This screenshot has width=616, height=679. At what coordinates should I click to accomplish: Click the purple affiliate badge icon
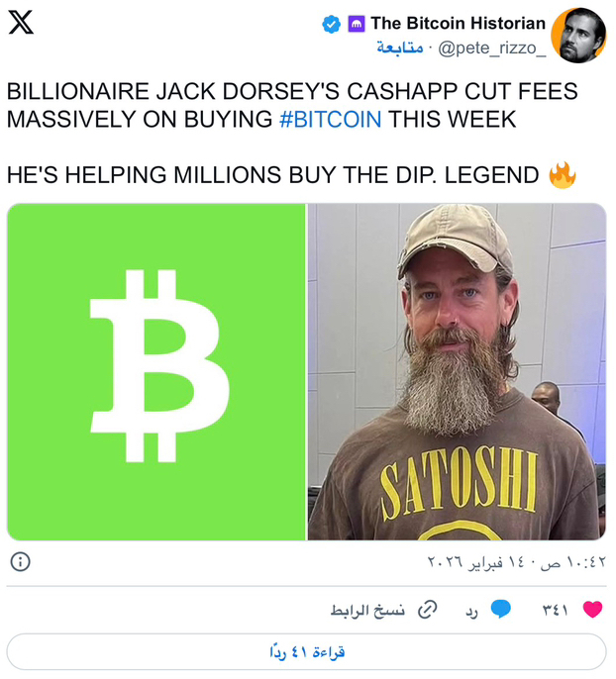click(x=357, y=24)
